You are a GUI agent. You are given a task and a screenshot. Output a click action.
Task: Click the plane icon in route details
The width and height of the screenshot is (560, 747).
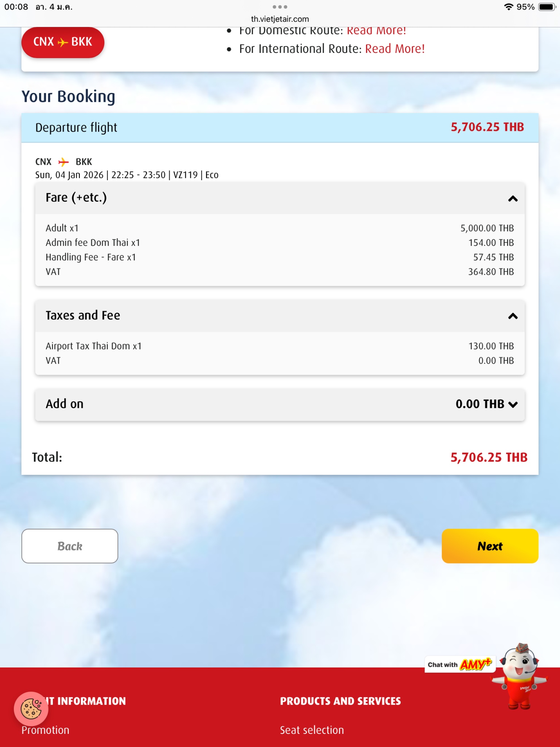[63, 162]
